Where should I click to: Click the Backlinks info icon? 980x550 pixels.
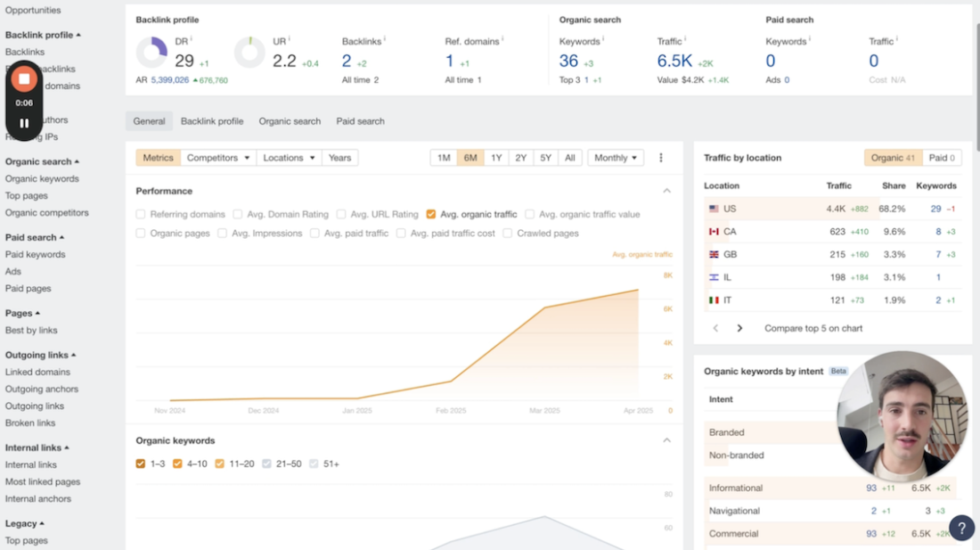(387, 37)
